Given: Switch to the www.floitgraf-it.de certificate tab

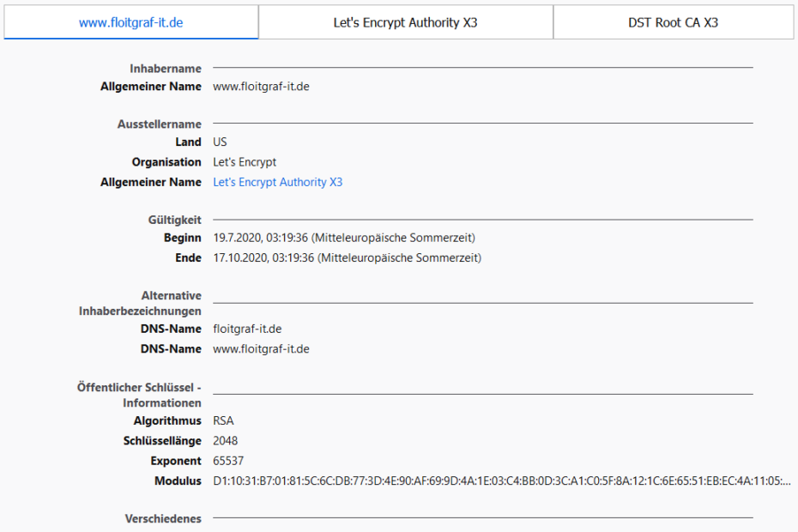Looking at the screenshot, I should coord(130,22).
